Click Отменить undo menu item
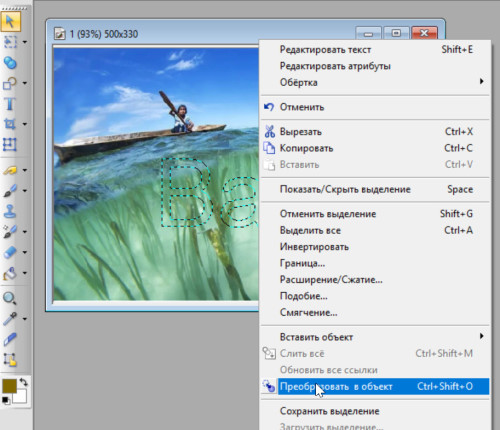 point(375,107)
